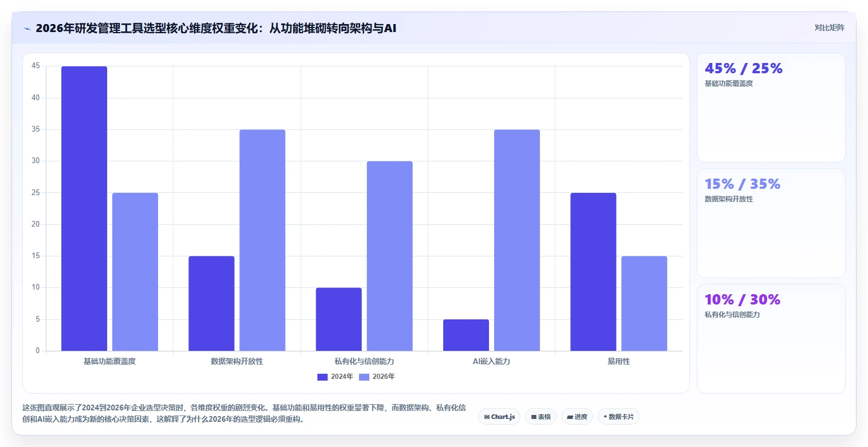
Task: Click the y-axis value 5
Action: click(38, 319)
